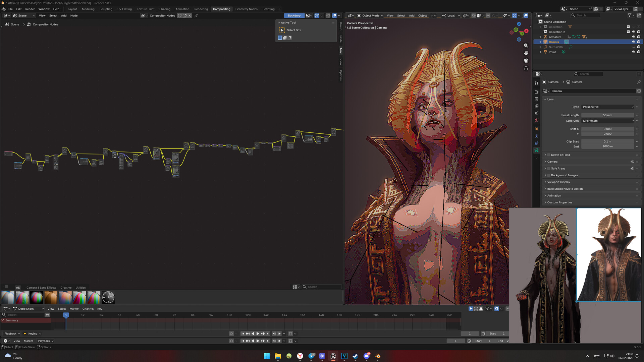Click the Camera & Lens Effects filter

(x=41, y=288)
